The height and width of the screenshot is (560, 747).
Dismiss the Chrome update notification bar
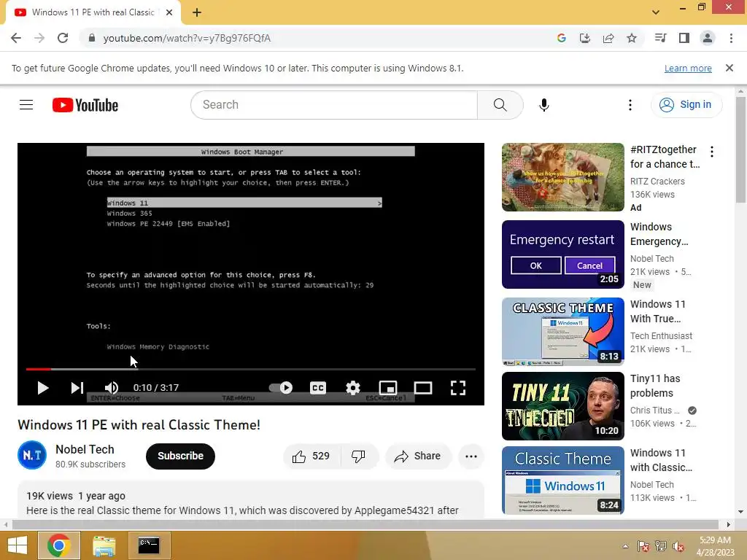pos(729,68)
